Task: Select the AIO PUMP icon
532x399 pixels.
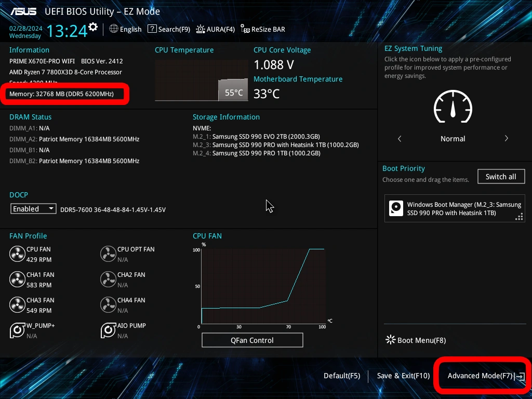Action: [x=108, y=330]
